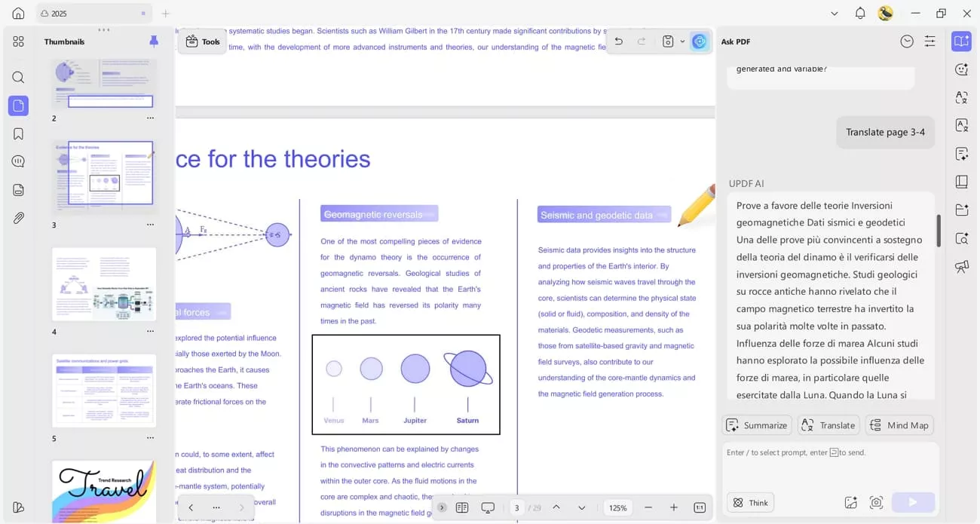
Task: Click the page number input field
Action: [517, 507]
